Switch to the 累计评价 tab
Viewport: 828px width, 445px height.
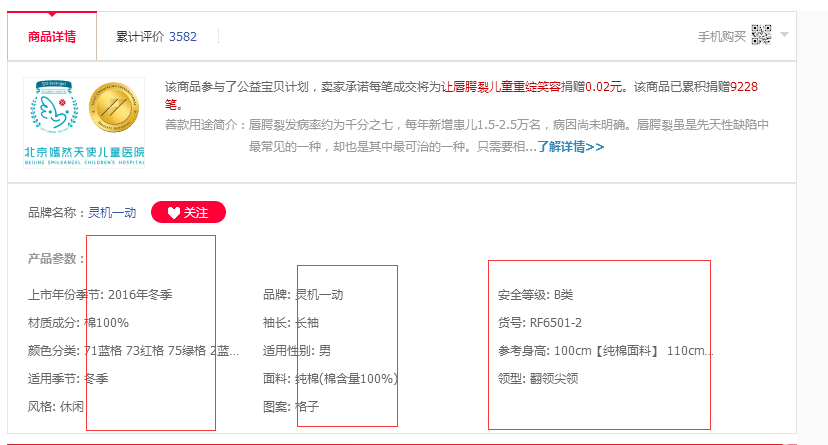[156, 37]
